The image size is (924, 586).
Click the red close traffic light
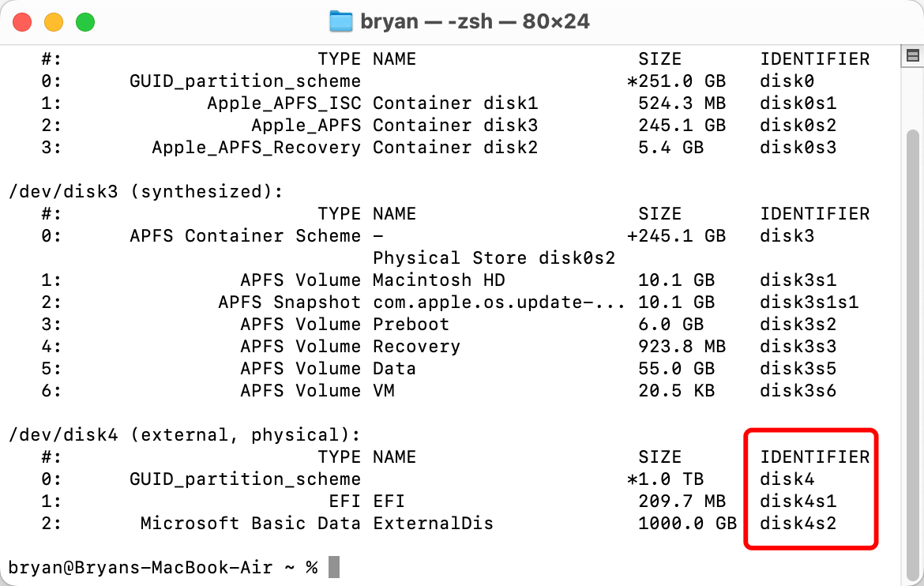pos(22,23)
